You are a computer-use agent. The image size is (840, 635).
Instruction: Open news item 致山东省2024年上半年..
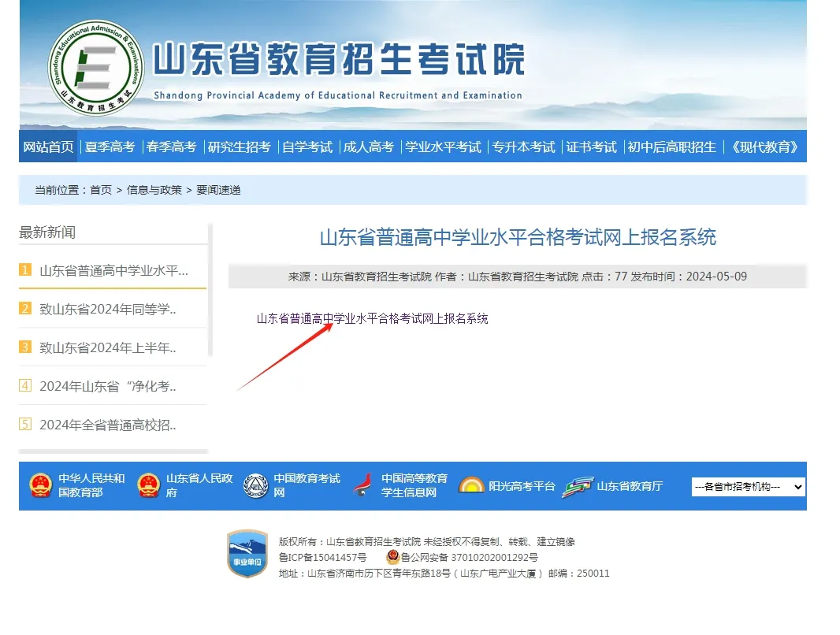[x=108, y=347]
